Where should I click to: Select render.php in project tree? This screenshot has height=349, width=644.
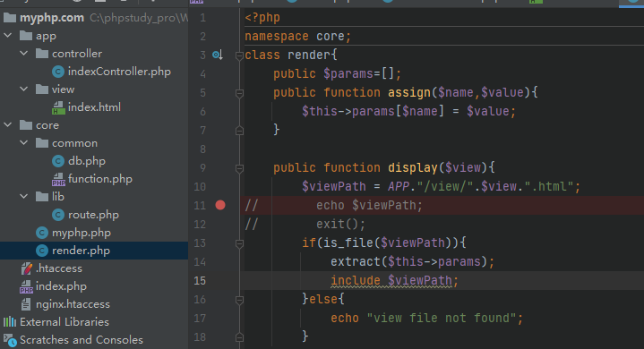click(81, 251)
